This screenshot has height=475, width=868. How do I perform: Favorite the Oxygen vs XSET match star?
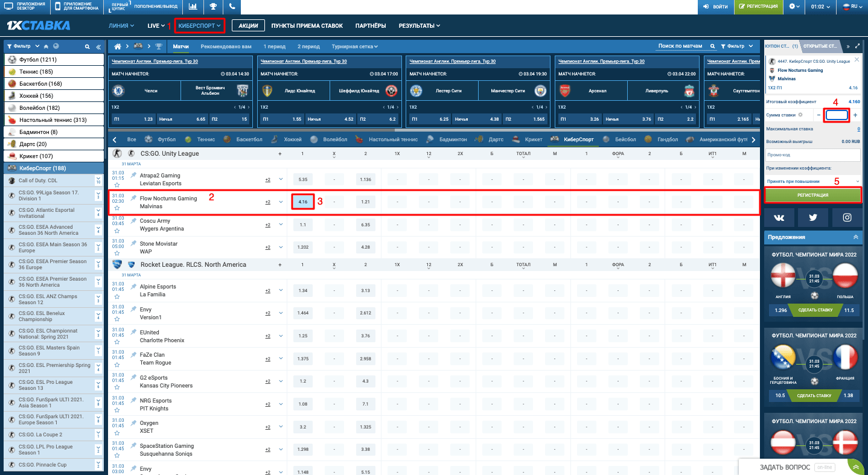point(116,433)
